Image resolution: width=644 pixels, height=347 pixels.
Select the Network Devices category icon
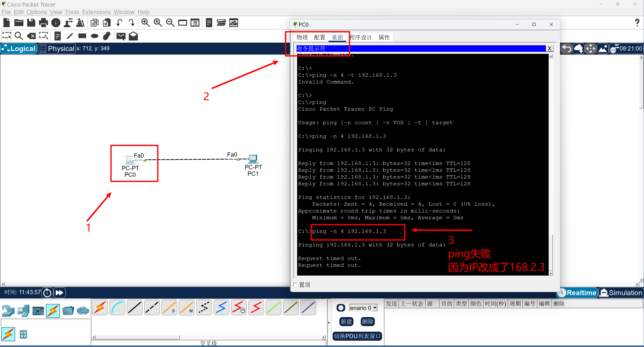[8, 311]
